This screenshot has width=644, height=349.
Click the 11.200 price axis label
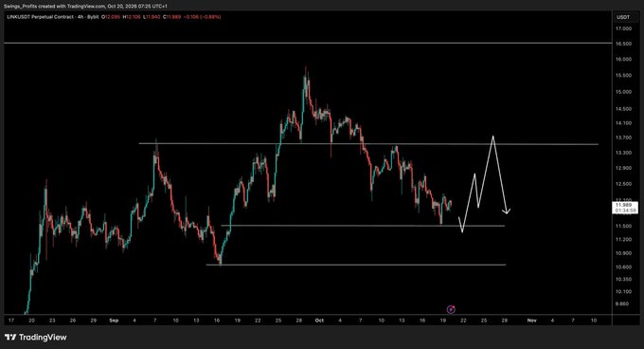623,239
